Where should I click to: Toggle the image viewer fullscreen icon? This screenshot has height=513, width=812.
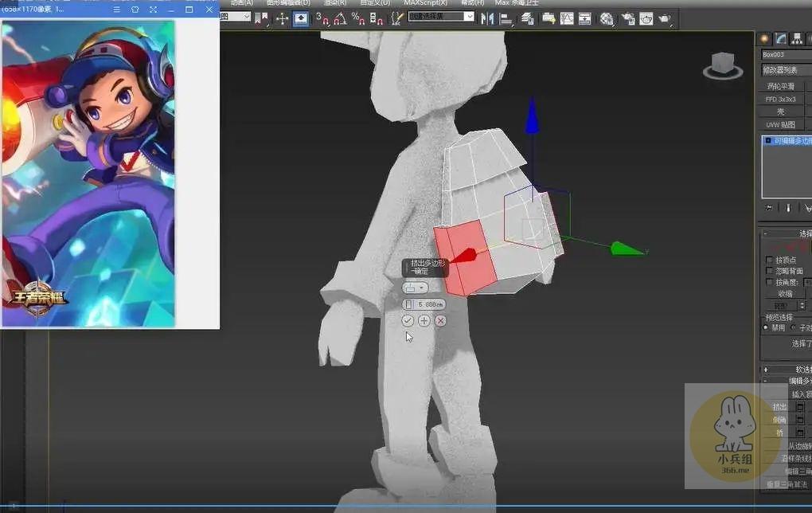[154, 10]
